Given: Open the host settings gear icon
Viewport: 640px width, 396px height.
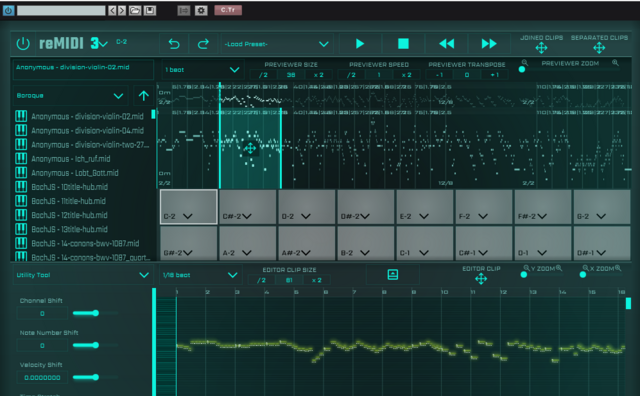Looking at the screenshot, I should [x=201, y=10].
